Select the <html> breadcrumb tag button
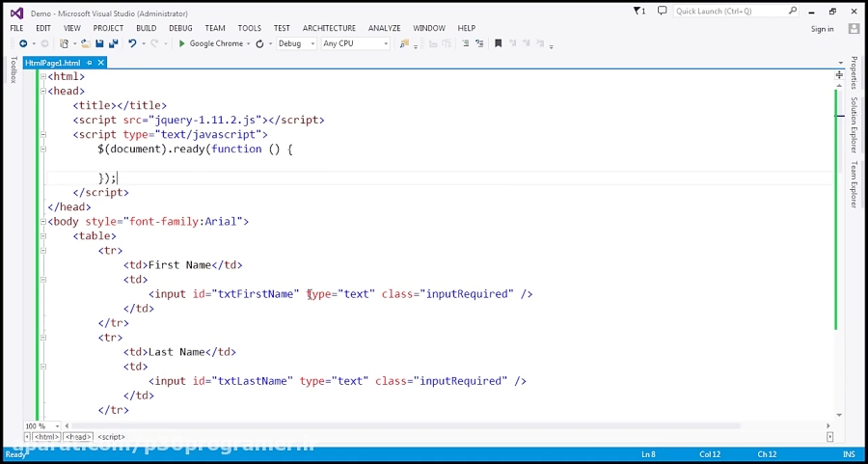This screenshot has width=868, height=464. [x=46, y=437]
